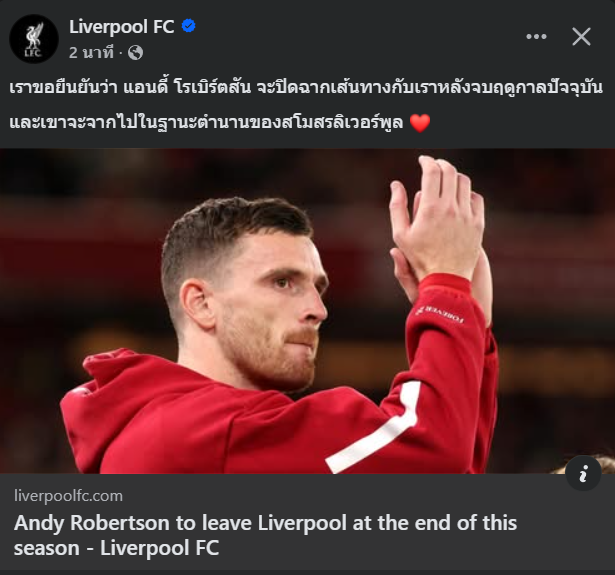
Task: Click the first line of Thai caption
Action: click(306, 87)
